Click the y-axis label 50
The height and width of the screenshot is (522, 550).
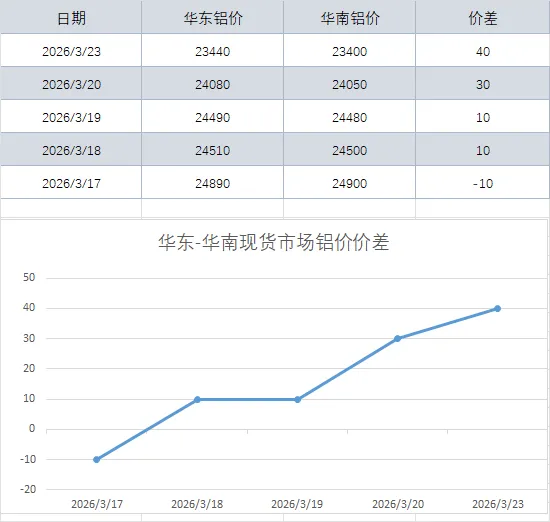[29, 277]
